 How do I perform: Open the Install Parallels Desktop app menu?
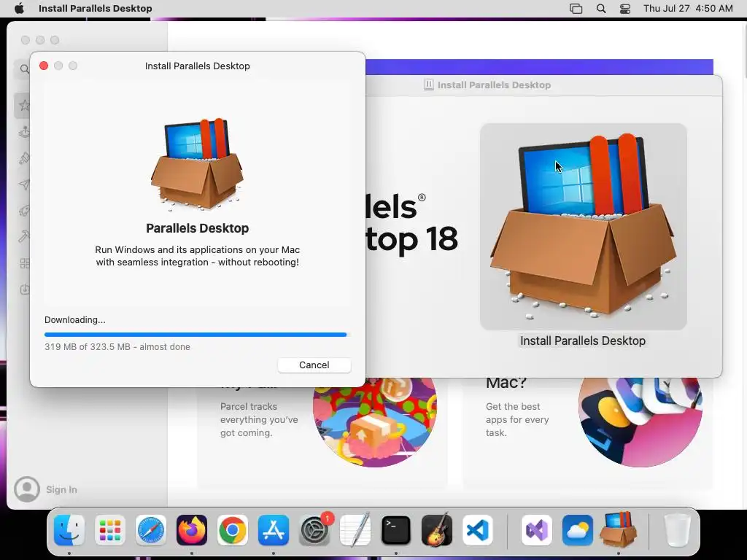click(x=96, y=9)
